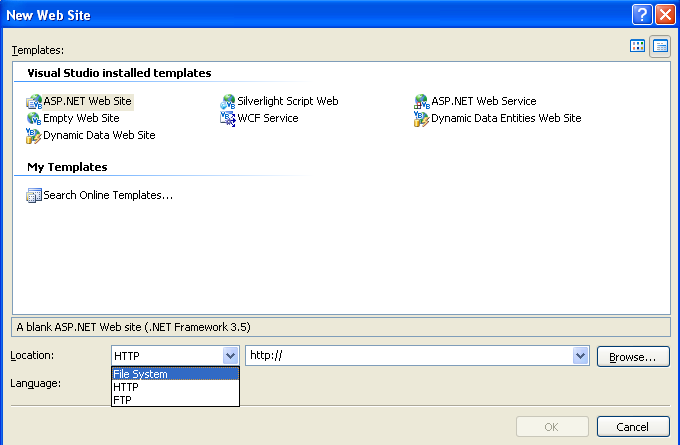The height and width of the screenshot is (445, 680).
Task: Choose the Empty Web Site template icon
Action: click(34, 118)
